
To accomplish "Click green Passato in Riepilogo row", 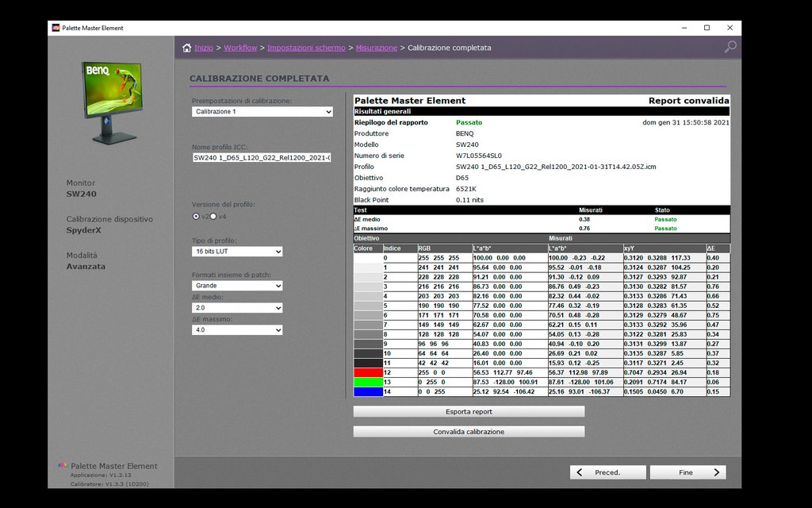I will coord(469,122).
